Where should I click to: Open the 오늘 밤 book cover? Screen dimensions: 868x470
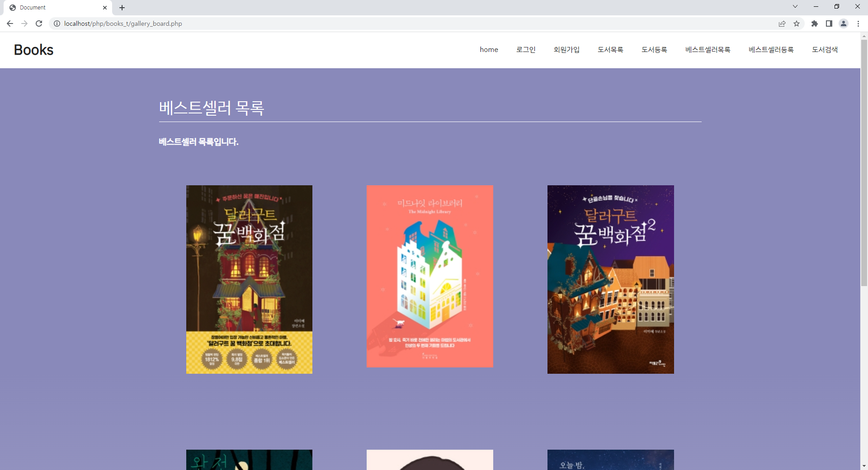(x=611, y=460)
